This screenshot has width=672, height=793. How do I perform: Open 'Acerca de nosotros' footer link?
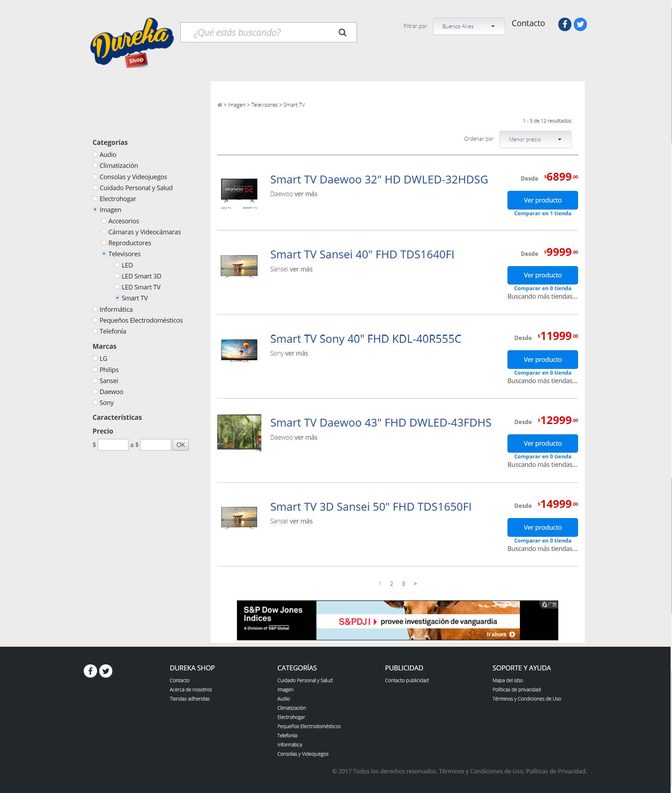coord(190,690)
